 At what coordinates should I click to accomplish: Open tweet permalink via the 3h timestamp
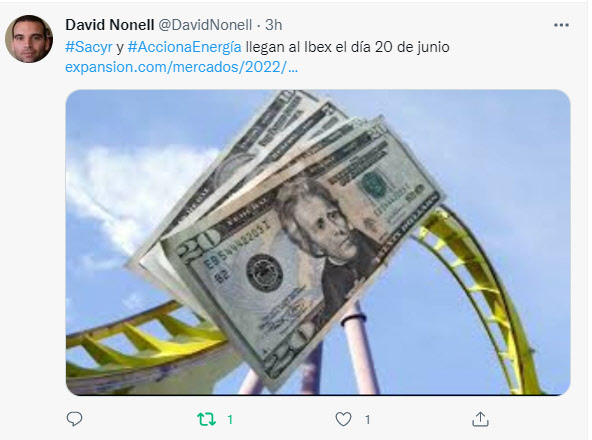tap(273, 25)
